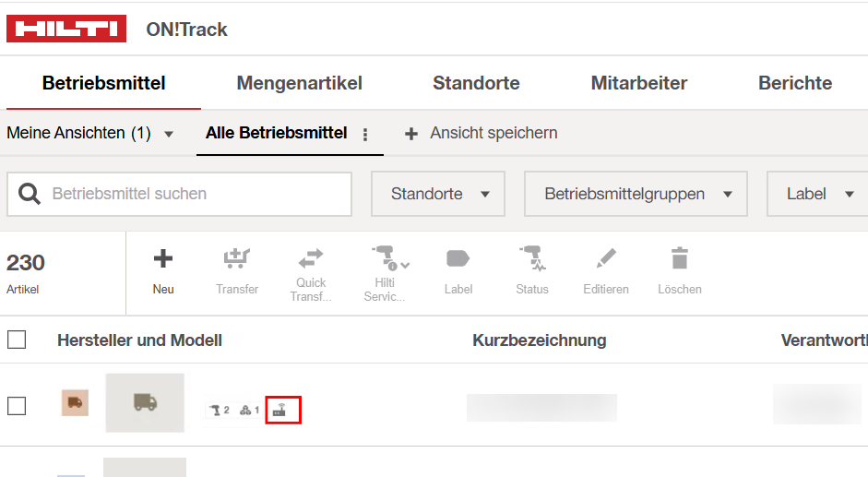Image resolution: width=868 pixels, height=477 pixels.
Task: Click the Transfer cart icon
Action: pos(237,258)
